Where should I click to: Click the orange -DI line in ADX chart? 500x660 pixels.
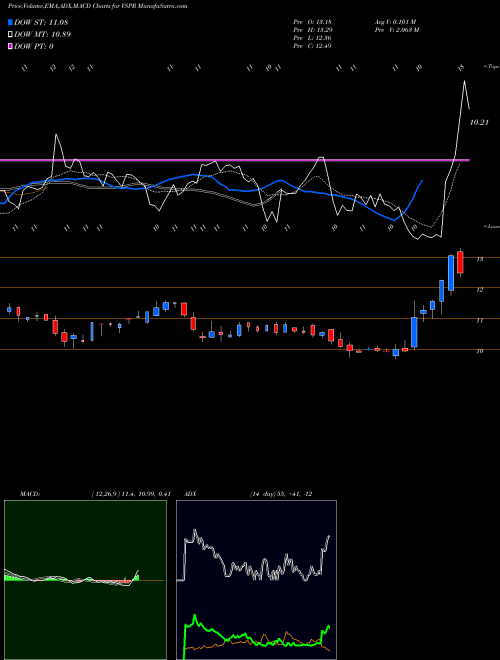click(x=287, y=633)
